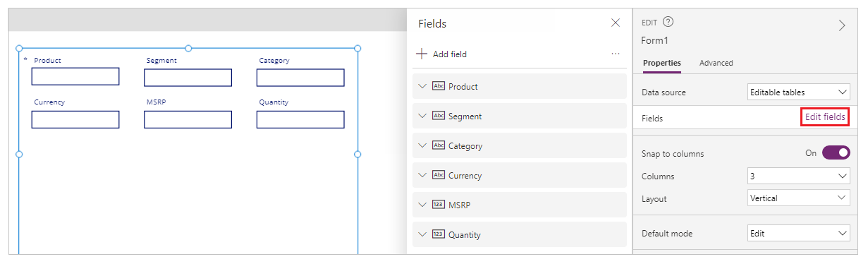Click the Product label on the form
This screenshot has width=868, height=264.
click(47, 60)
